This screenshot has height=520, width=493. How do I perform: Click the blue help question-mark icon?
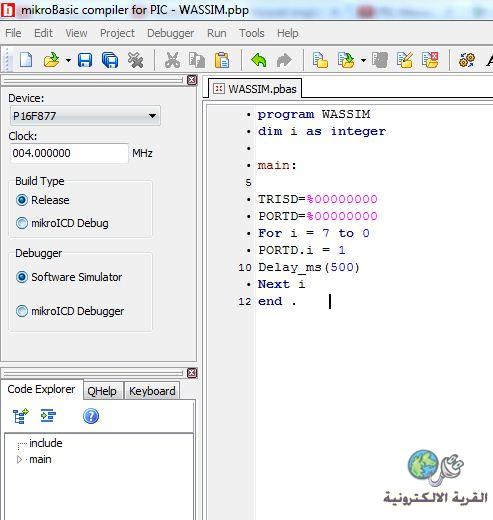click(91, 416)
